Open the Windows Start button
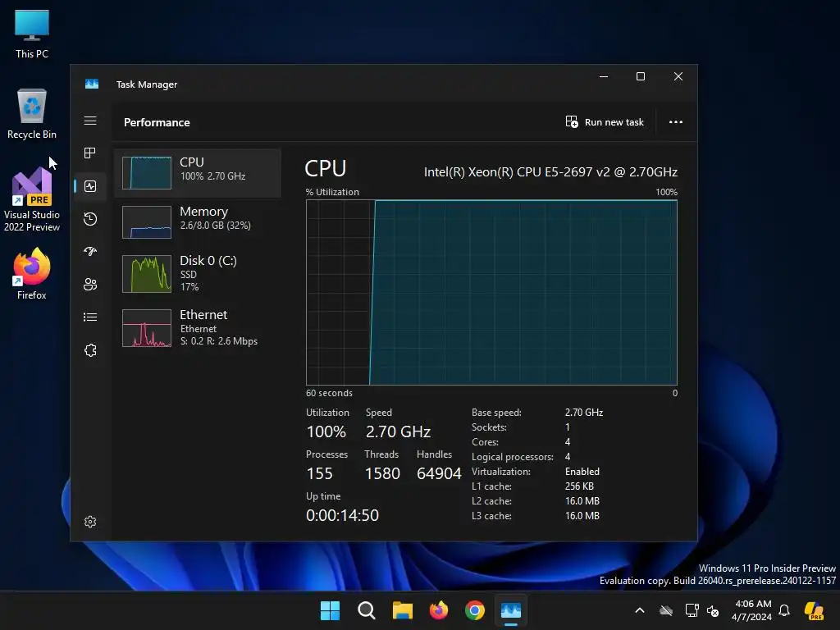840x630 pixels. pyautogui.click(x=330, y=610)
